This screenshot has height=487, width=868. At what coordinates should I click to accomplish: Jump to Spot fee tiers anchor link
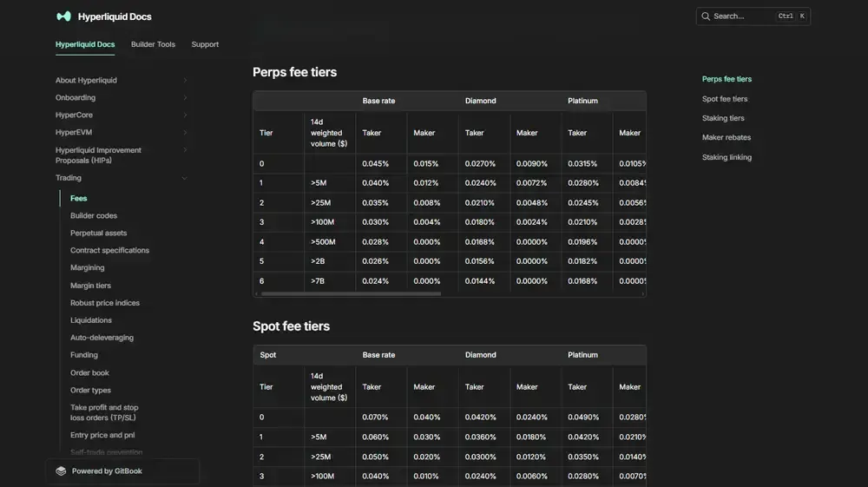[x=725, y=99]
